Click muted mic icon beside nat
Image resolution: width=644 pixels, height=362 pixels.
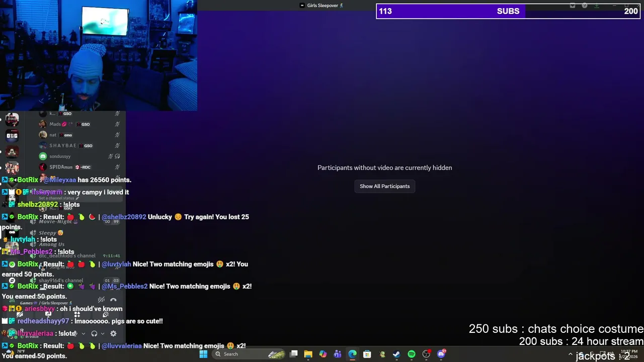pyautogui.click(x=117, y=135)
